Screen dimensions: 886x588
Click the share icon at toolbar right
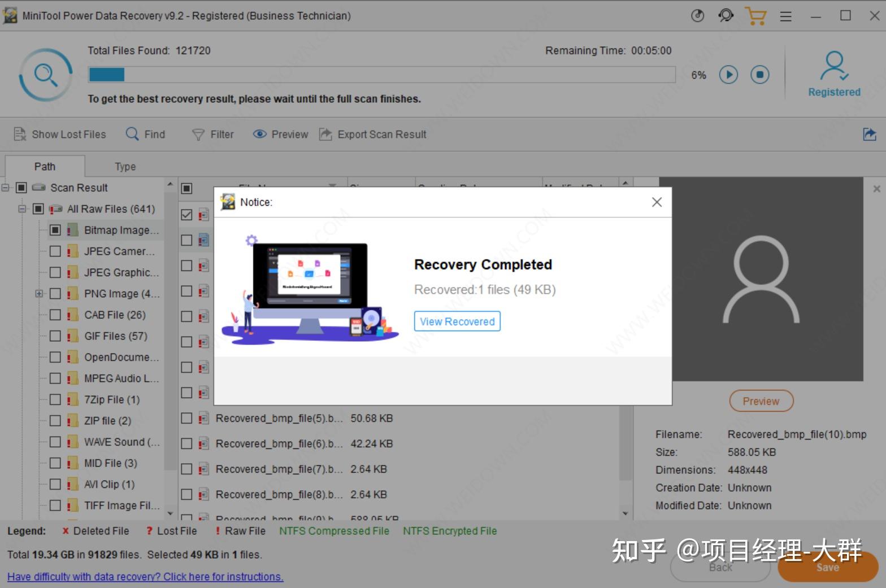[870, 134]
